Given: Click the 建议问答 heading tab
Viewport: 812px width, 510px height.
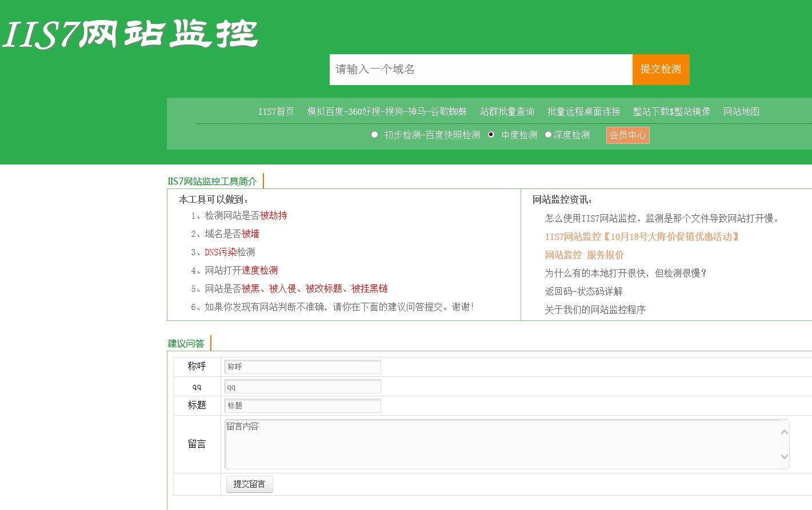Looking at the screenshot, I should click(x=186, y=343).
